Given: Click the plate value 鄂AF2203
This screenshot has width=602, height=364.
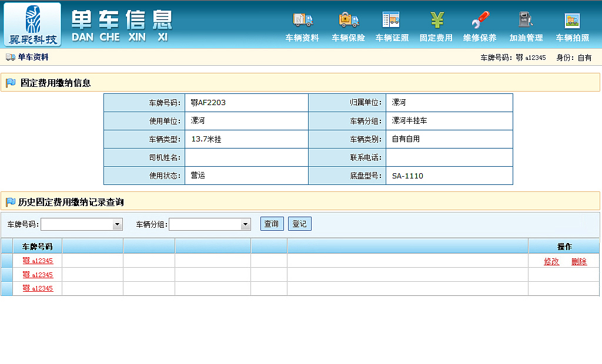Looking at the screenshot, I should [208, 103].
